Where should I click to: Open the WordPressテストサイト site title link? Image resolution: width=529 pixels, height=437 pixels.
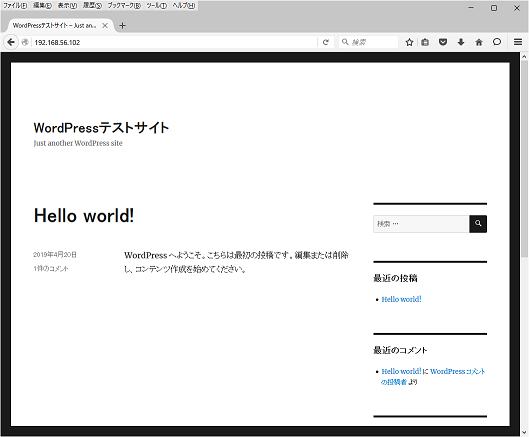[101, 128]
